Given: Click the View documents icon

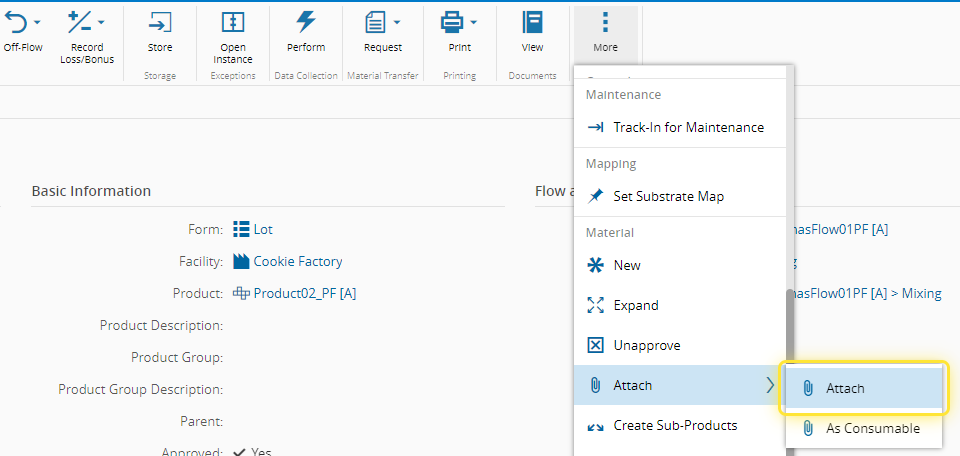Looking at the screenshot, I should coord(533,22).
